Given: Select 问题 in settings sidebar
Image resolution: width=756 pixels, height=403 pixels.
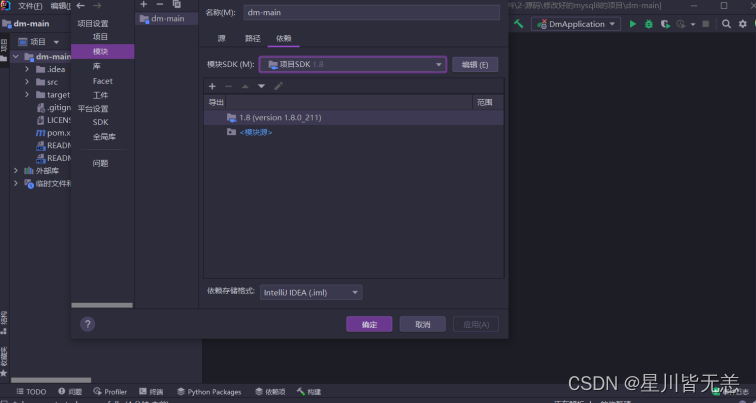Looking at the screenshot, I should (100, 163).
